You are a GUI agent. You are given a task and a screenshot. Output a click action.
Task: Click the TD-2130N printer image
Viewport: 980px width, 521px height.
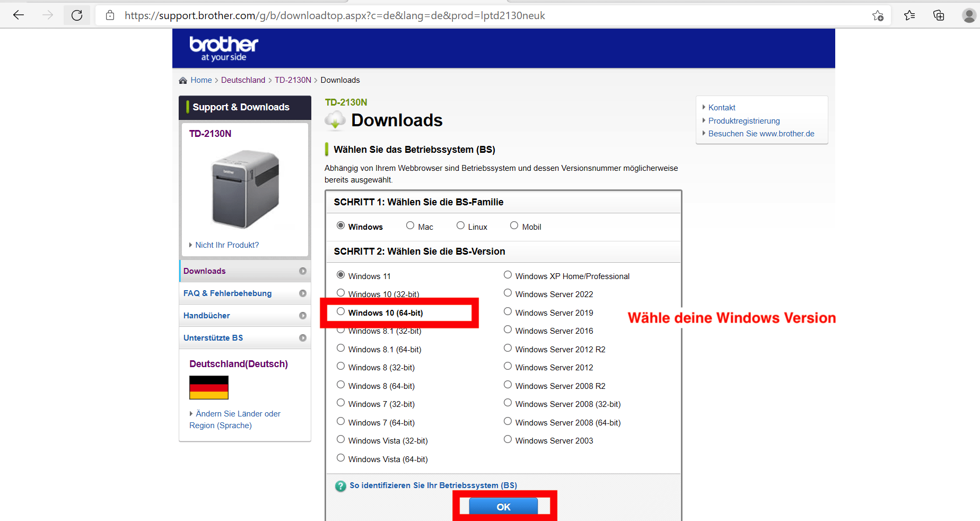[246, 189]
